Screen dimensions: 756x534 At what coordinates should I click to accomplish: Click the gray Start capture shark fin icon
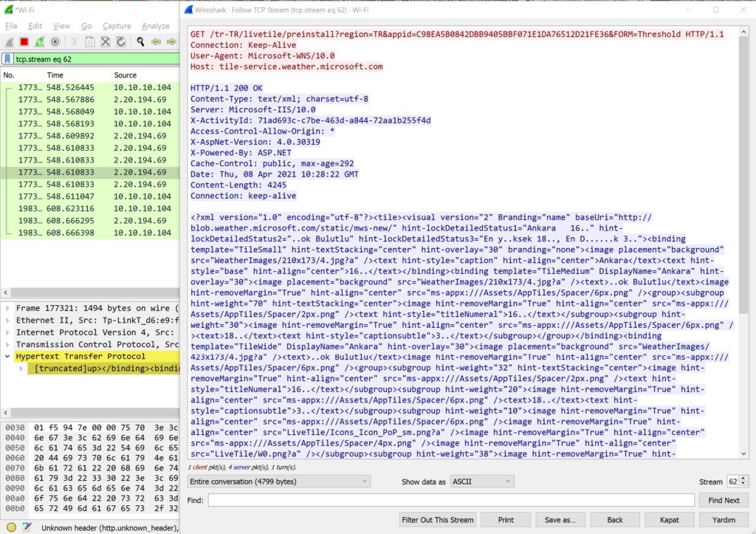[x=9, y=42]
